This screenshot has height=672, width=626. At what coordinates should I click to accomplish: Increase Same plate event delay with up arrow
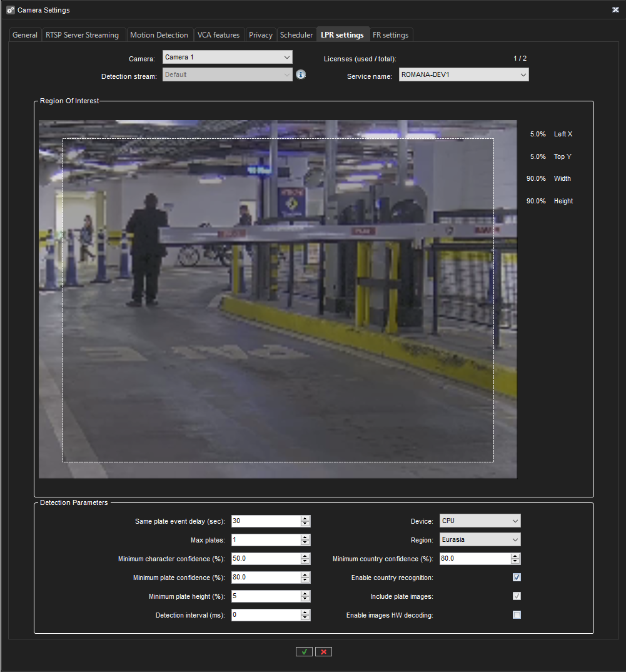click(305, 518)
